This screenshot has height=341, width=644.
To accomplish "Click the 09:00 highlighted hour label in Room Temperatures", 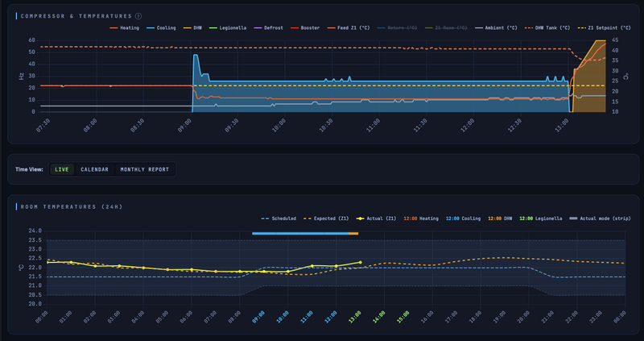I will click(259, 317).
